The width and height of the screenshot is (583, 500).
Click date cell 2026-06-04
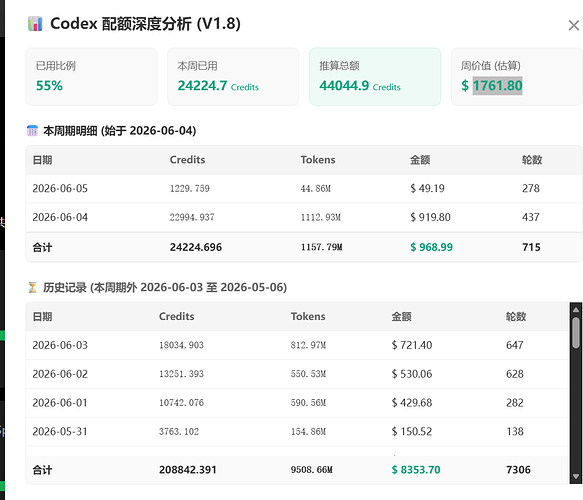point(60,217)
